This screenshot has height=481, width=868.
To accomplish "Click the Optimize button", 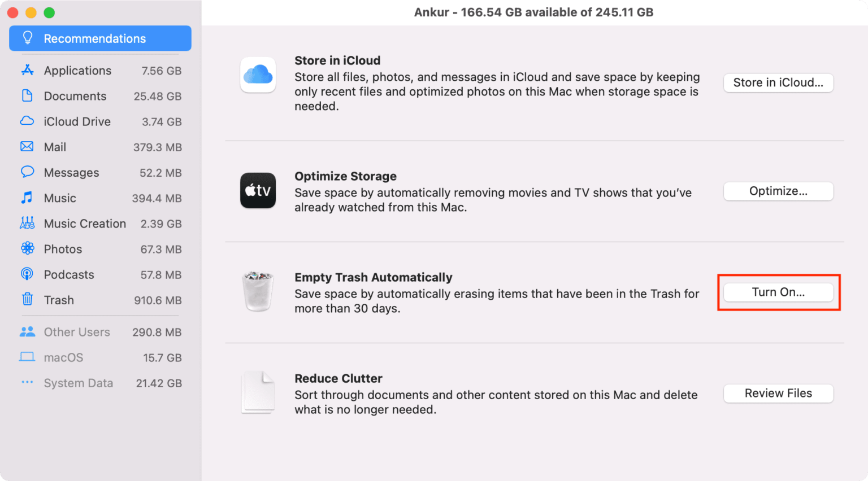I will 778,191.
